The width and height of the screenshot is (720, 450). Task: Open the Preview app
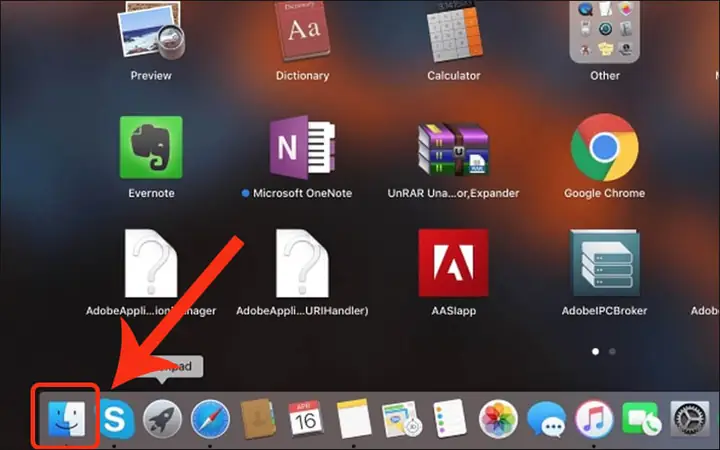pyautogui.click(x=152, y=31)
